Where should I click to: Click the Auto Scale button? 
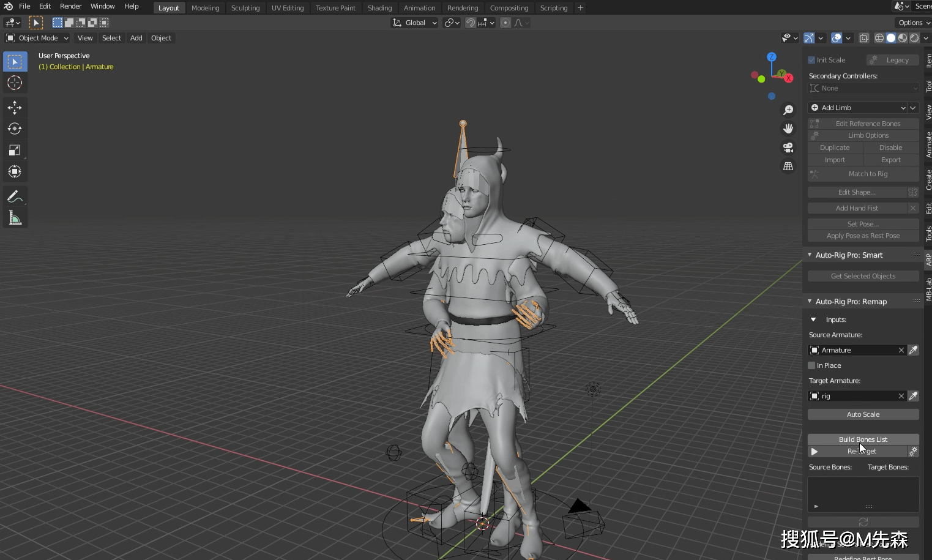point(863,414)
